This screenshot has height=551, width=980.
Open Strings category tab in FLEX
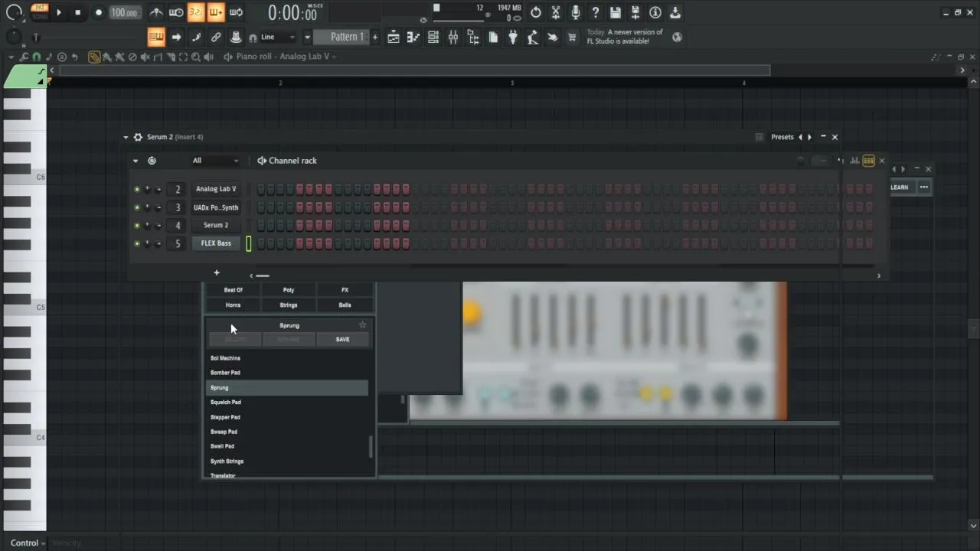click(x=289, y=305)
